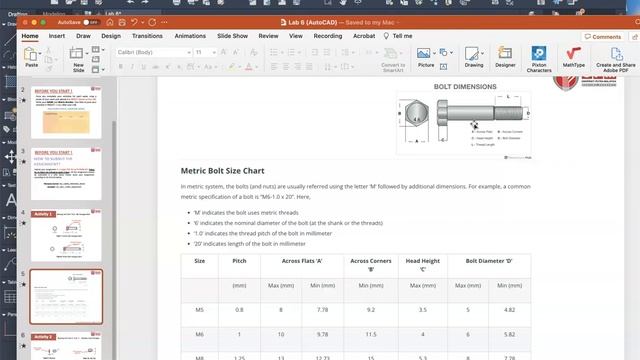Open the Slide Show ribbon tab
The image size is (640, 360).
click(x=232, y=36)
